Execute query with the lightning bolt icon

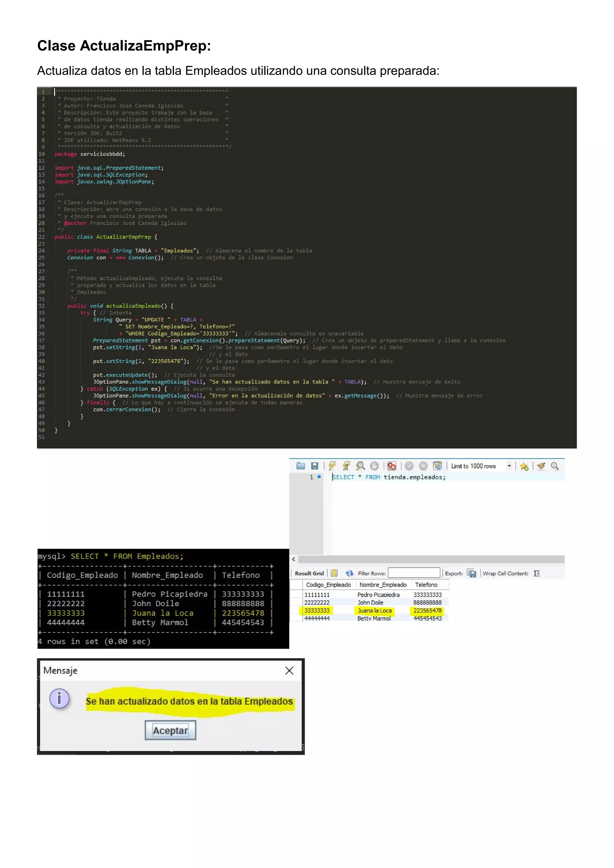[332, 466]
